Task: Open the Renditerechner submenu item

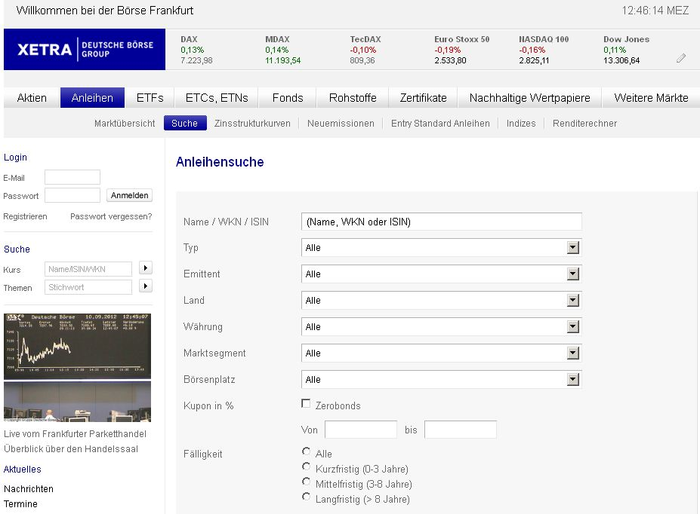Action: click(x=584, y=123)
